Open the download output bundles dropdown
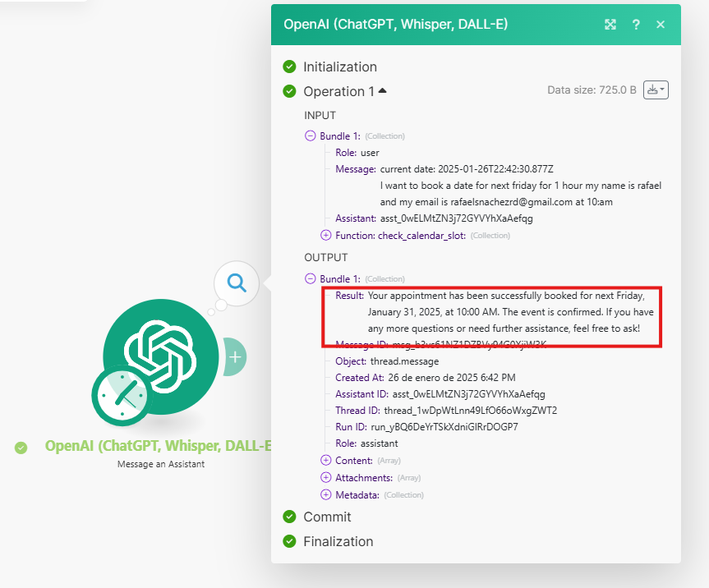The width and height of the screenshot is (709, 588). click(x=656, y=90)
